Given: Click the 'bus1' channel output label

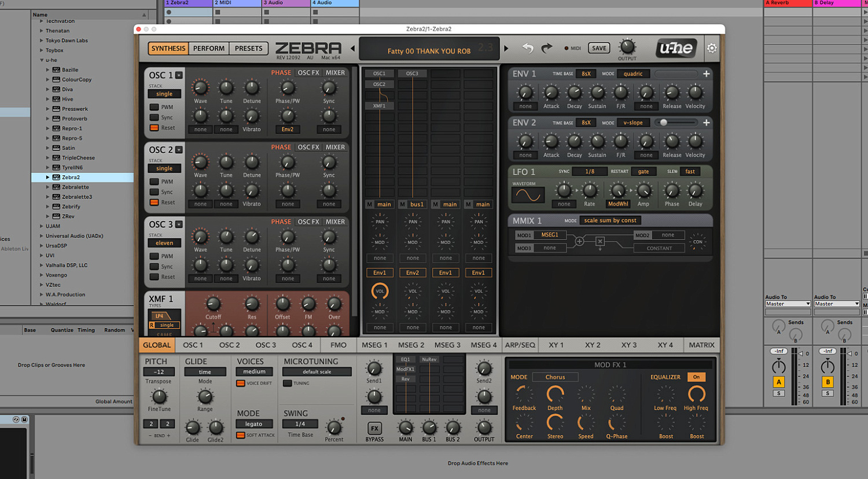Looking at the screenshot, I should (x=417, y=204).
